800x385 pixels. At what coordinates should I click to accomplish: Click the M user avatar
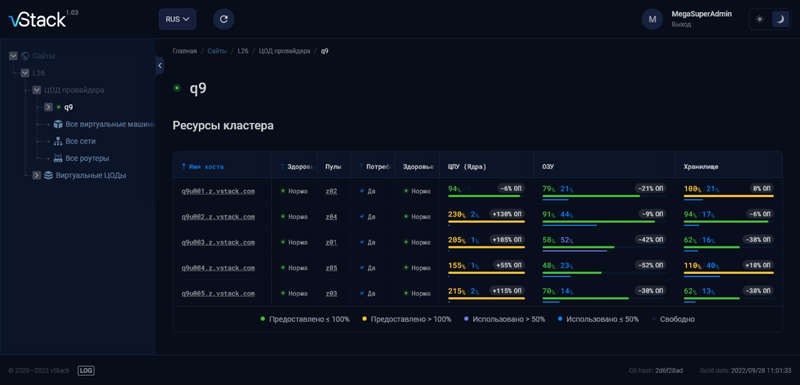point(652,19)
